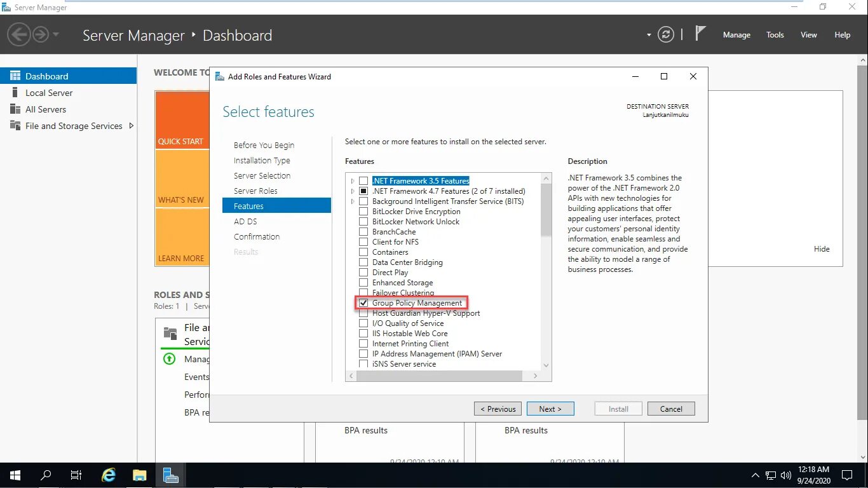Show hidden tray icons chevron
This screenshot has height=488, width=868.
pyautogui.click(x=755, y=475)
